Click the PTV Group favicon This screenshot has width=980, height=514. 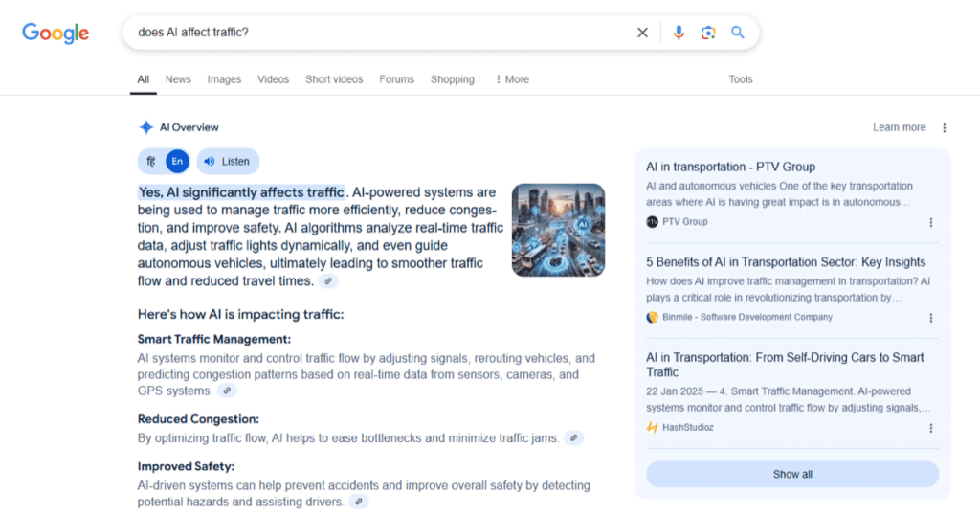point(652,222)
